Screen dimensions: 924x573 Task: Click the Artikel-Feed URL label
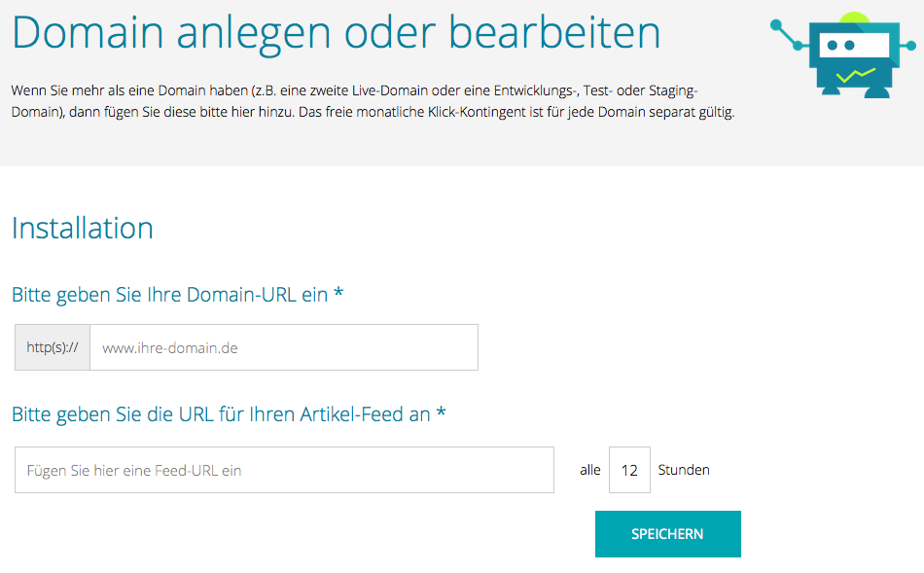click(221, 414)
